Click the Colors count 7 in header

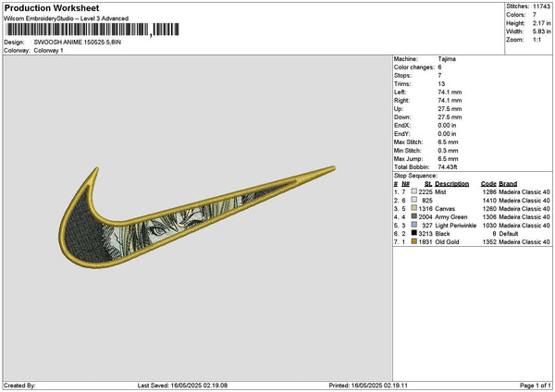(x=535, y=15)
